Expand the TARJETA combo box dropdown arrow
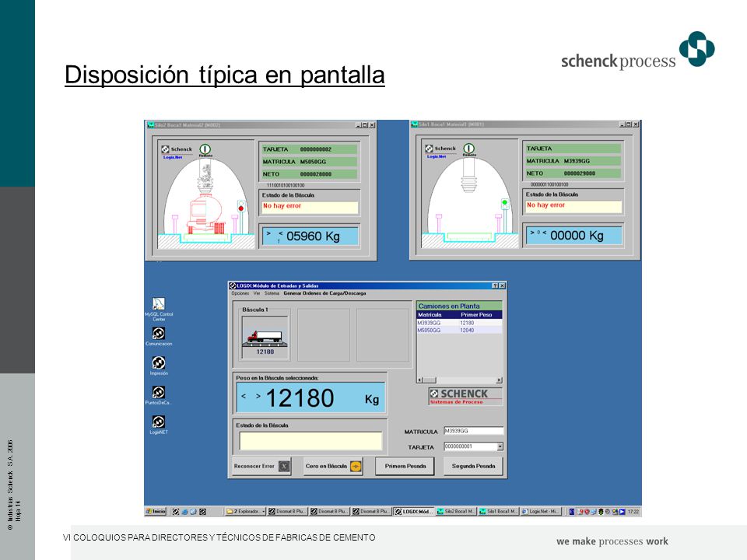The width and height of the screenshot is (747, 560). pos(500,446)
